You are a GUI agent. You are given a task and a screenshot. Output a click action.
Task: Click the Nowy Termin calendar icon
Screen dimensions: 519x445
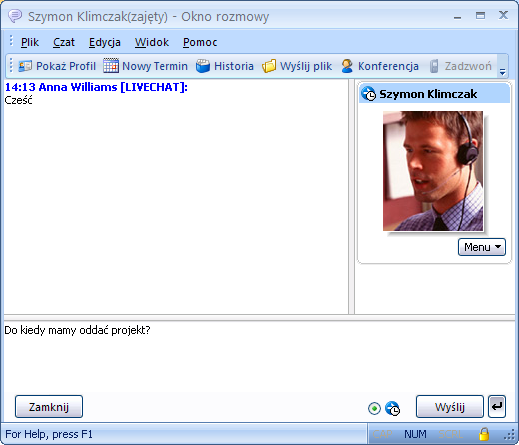(x=111, y=66)
